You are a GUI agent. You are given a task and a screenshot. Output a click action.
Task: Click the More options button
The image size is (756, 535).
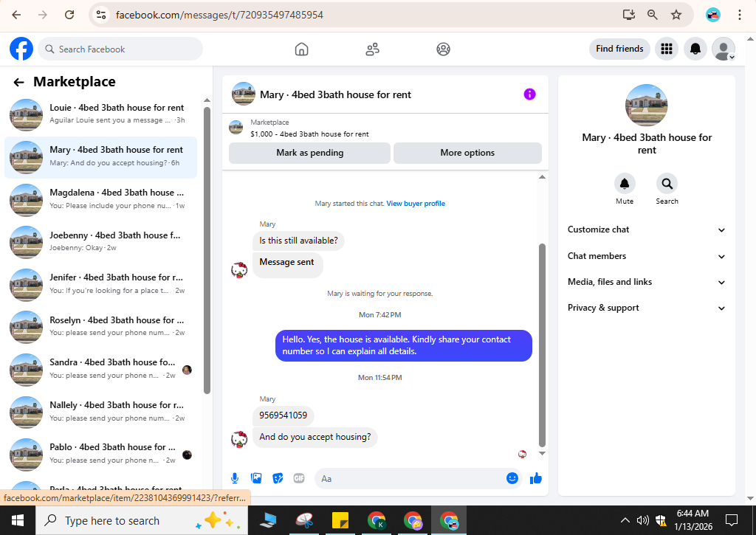coord(467,153)
